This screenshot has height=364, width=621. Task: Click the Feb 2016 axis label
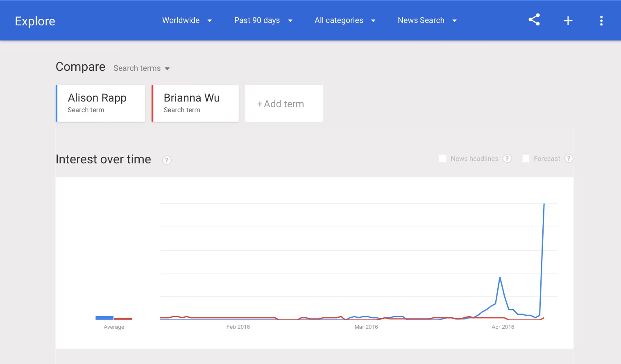click(238, 327)
